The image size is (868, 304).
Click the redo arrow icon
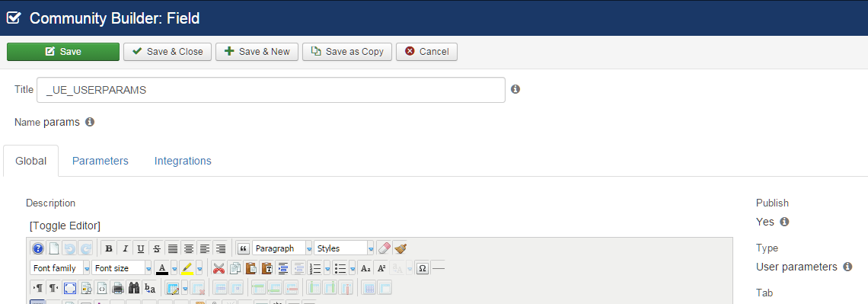pyautogui.click(x=86, y=248)
